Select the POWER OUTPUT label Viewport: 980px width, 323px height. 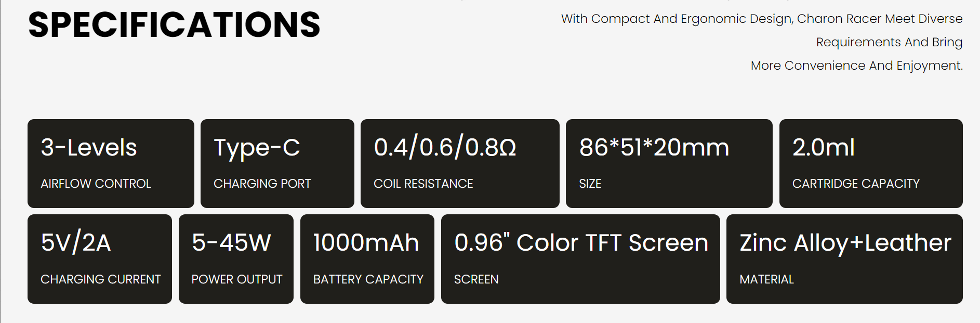coord(236,279)
